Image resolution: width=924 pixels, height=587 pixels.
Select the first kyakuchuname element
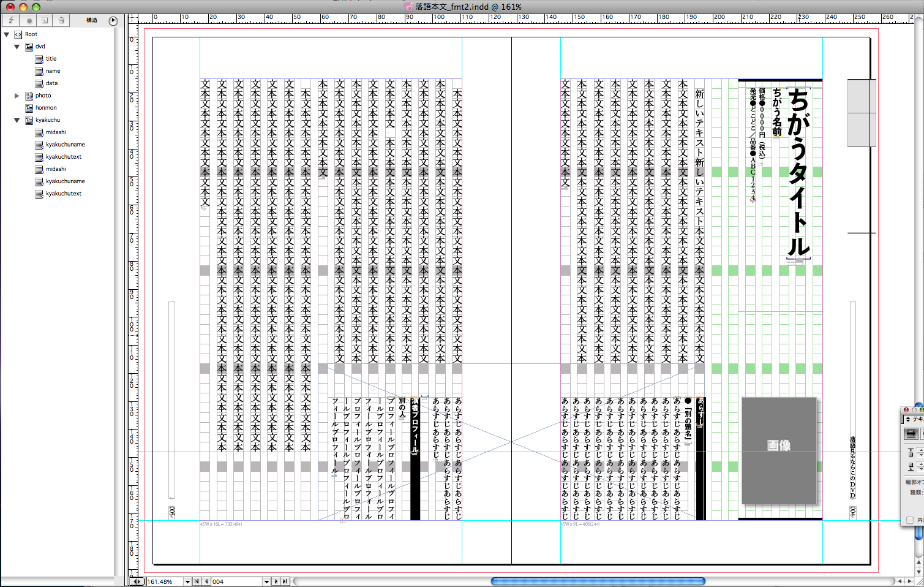66,145
